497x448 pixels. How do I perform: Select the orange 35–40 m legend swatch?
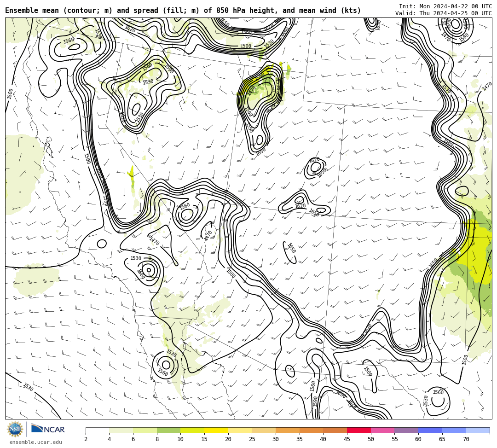(x=311, y=430)
